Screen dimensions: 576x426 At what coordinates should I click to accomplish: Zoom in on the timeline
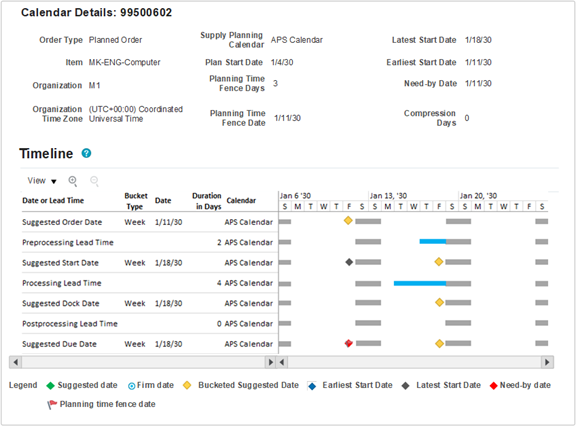(73, 181)
